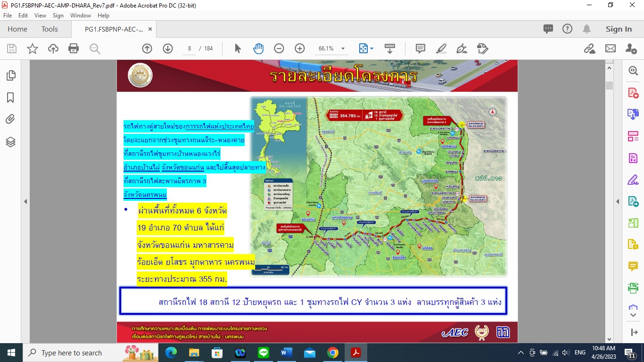Switch to the Tools tab
The image size is (644, 362).
point(50,29)
